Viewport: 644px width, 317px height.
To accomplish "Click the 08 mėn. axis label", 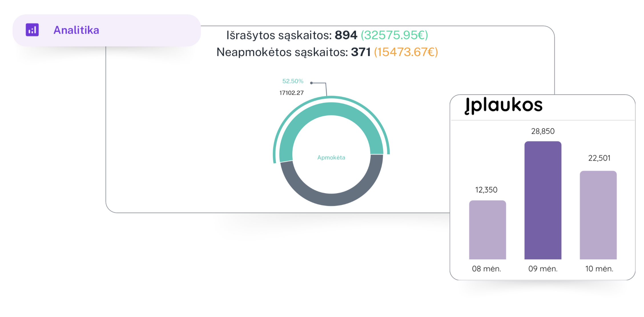I will point(486,269).
